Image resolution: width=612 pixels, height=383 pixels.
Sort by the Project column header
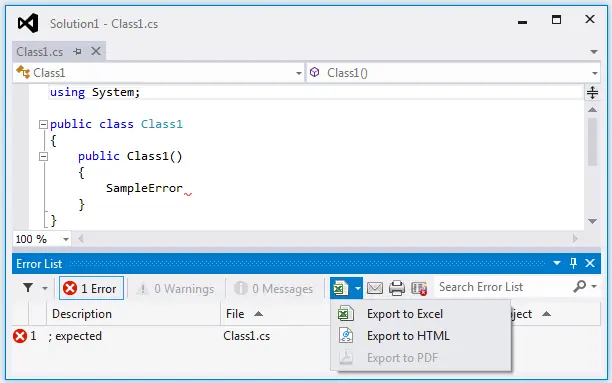coord(555,314)
